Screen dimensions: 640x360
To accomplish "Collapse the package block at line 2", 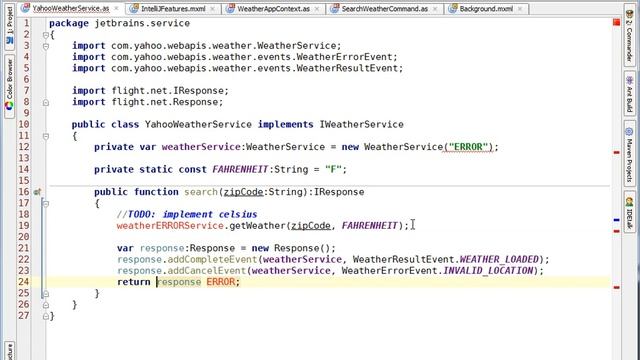I will (46, 35).
